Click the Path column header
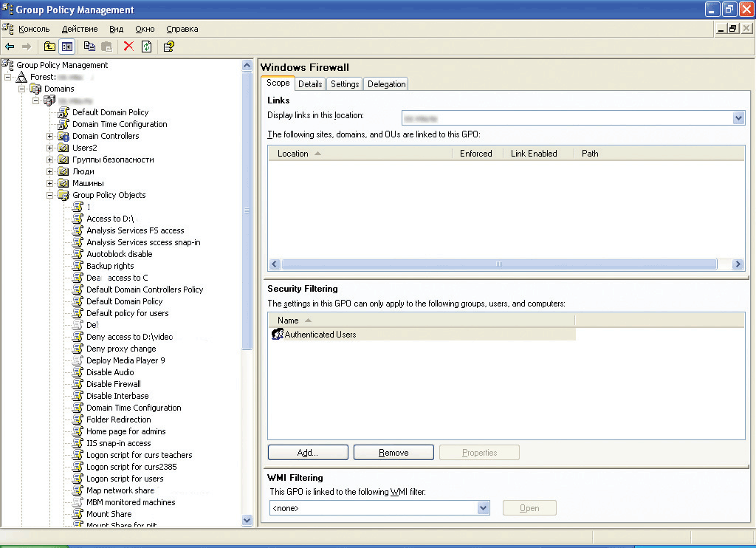Screen dimensions: 756x548 coord(659,154)
